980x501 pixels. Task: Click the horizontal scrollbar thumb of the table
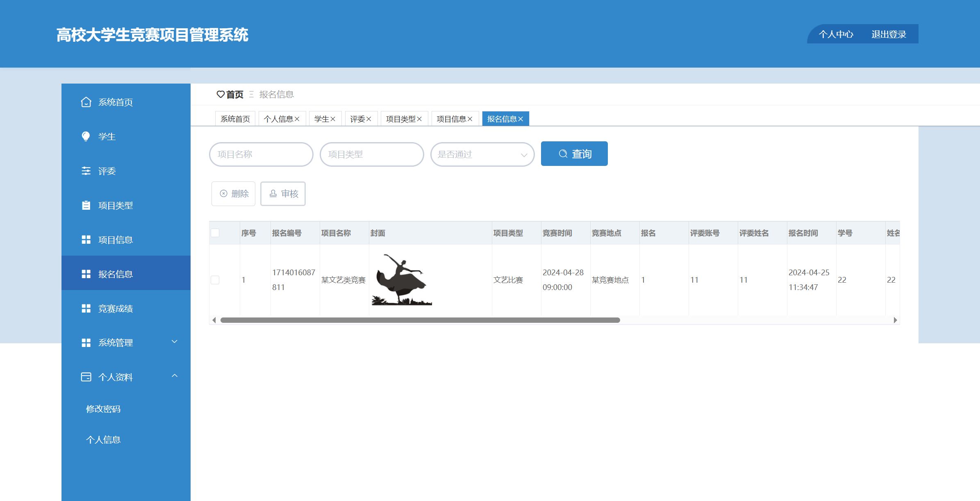pyautogui.click(x=420, y=320)
